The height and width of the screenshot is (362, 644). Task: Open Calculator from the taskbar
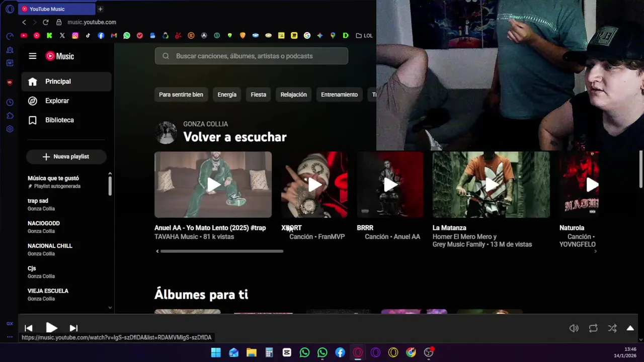(269, 352)
